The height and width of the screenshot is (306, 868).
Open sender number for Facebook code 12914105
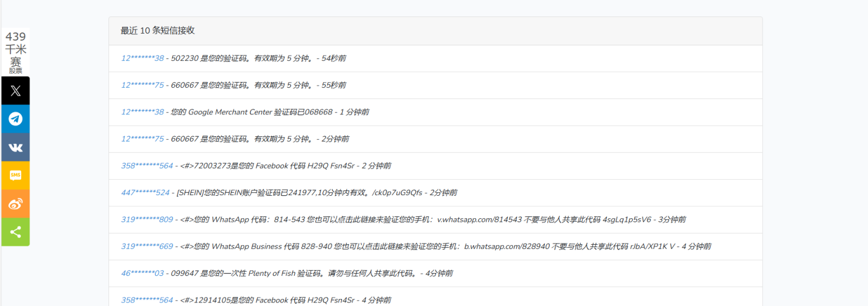click(147, 300)
